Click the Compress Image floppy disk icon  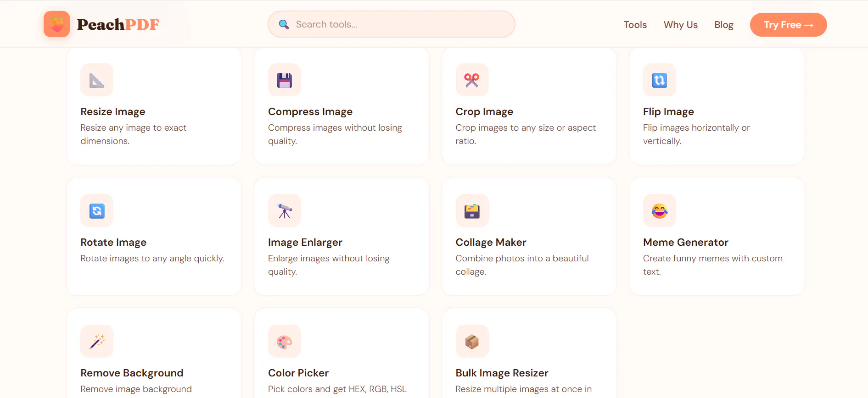285,80
